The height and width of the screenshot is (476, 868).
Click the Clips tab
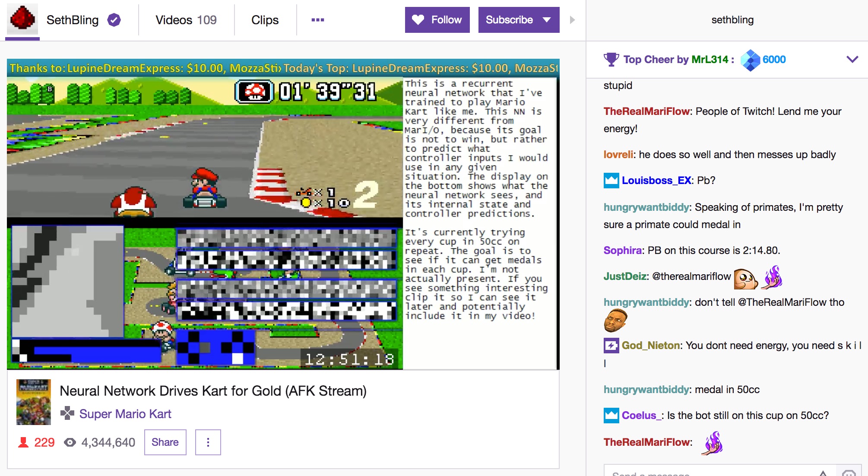(x=264, y=19)
